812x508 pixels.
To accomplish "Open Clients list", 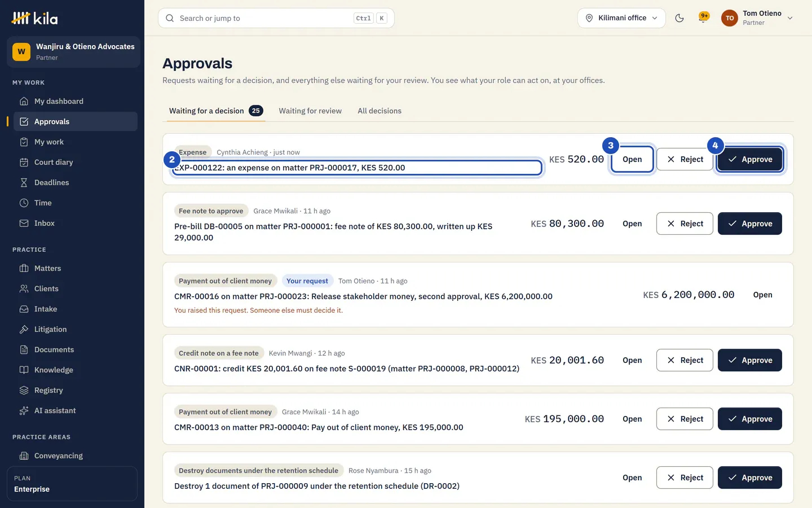I will point(76,288).
